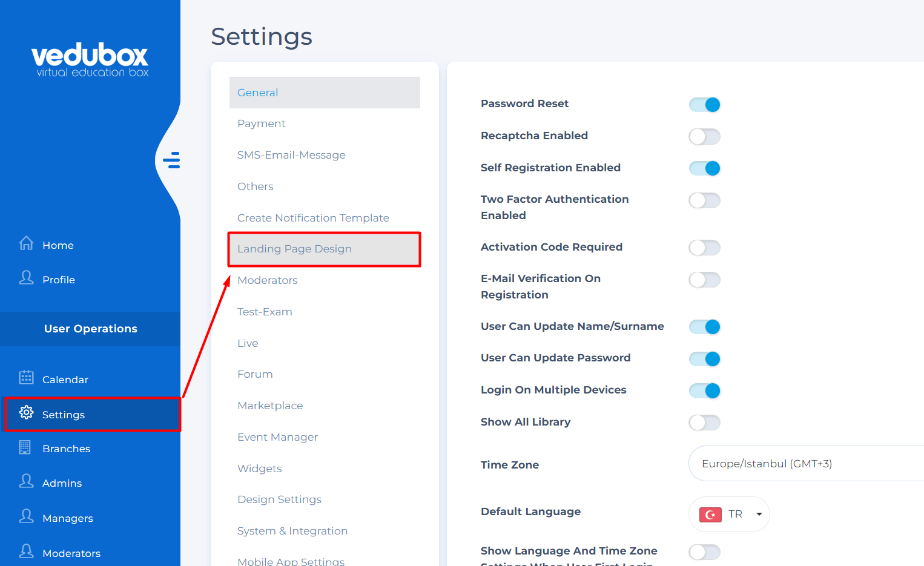
Task: Open the Payment settings section
Action: 262,123
